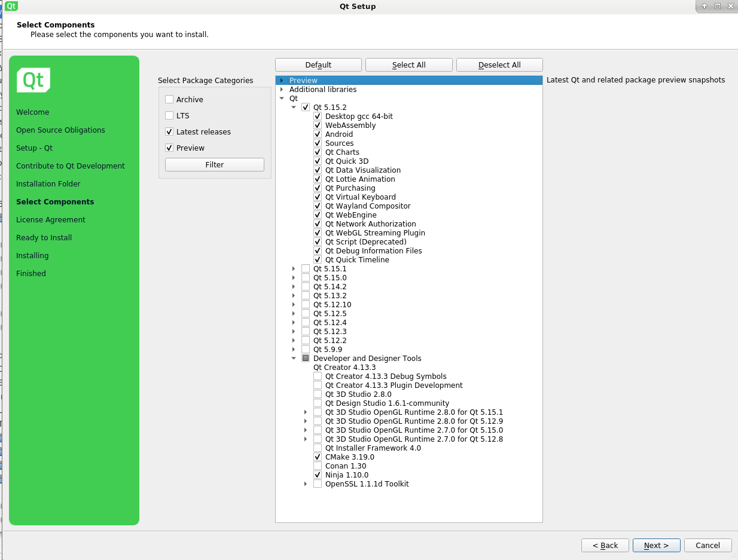Image resolution: width=738 pixels, height=560 pixels.
Task: Expand the Additional libraries node
Action: tap(282, 90)
